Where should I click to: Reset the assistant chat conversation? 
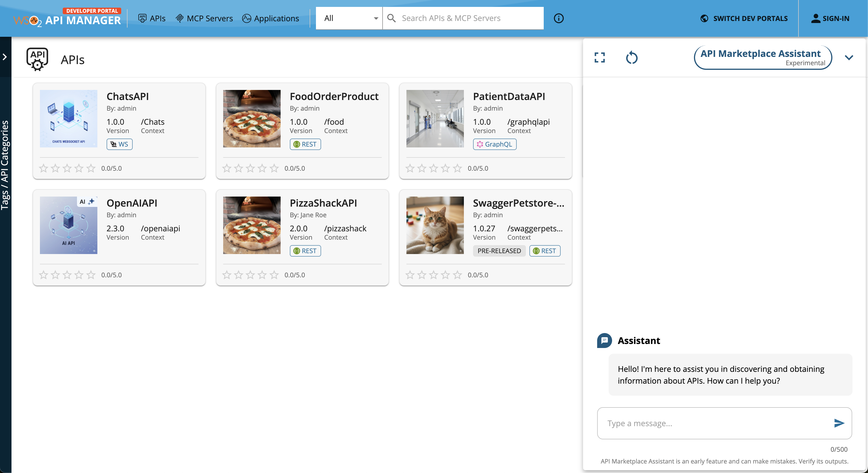point(631,58)
